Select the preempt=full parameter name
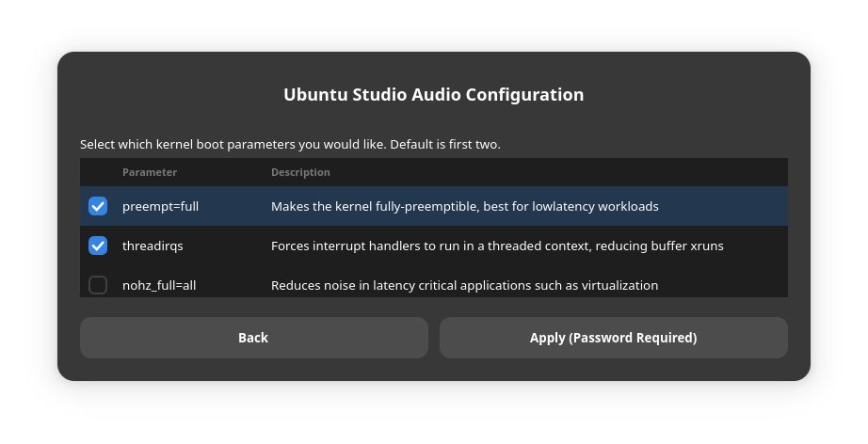Viewport: 868px width, 444px height. [x=160, y=206]
